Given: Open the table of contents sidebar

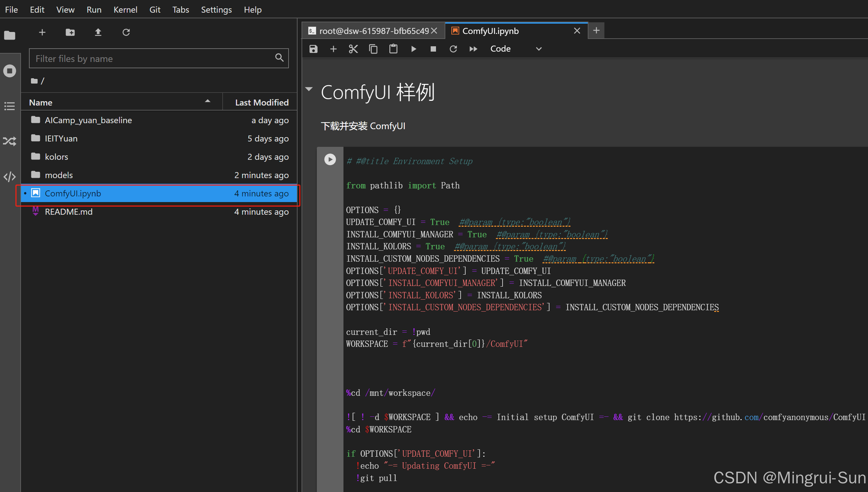Looking at the screenshot, I should pyautogui.click(x=9, y=106).
